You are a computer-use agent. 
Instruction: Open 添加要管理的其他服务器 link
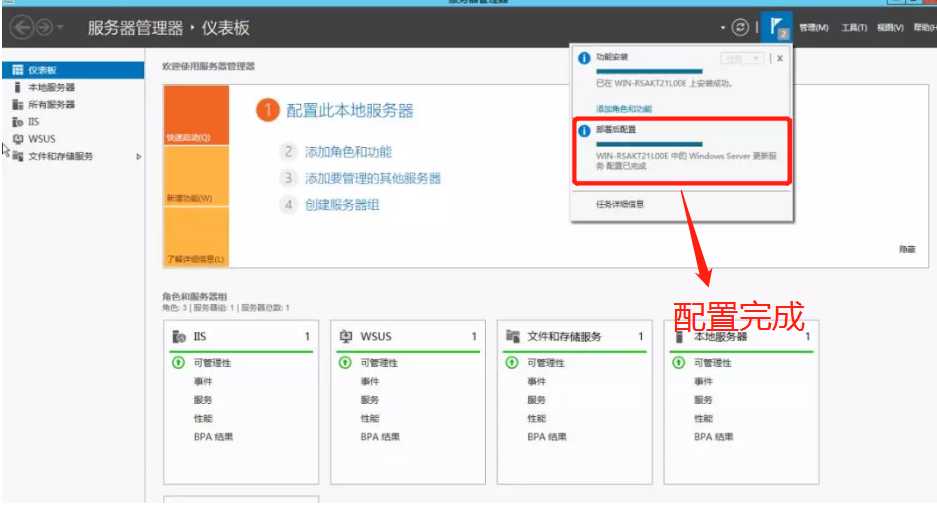(373, 178)
